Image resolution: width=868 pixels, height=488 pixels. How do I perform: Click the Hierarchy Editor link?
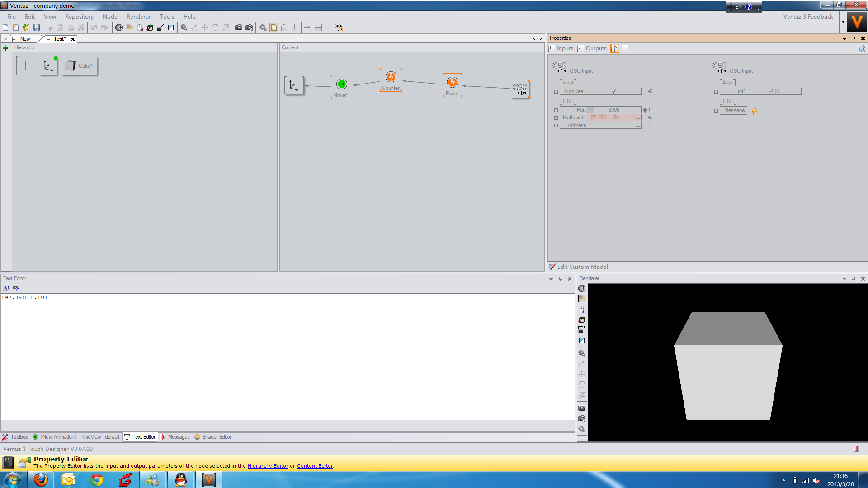click(268, 466)
